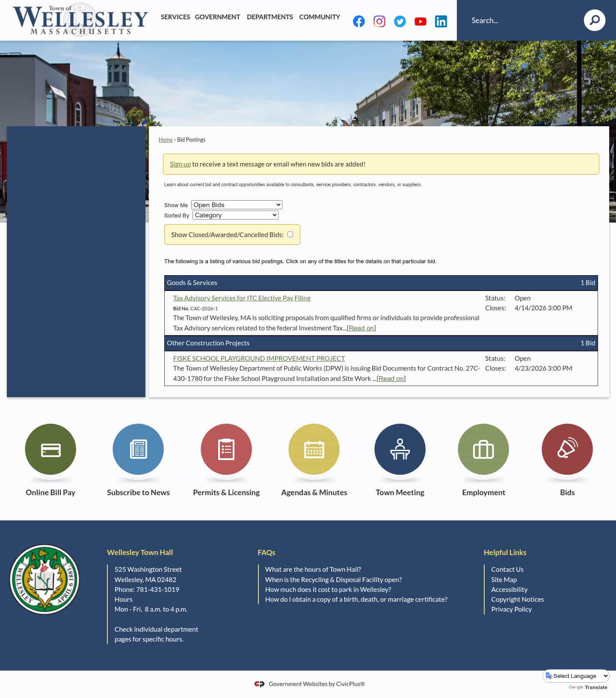Toggle Show Closed/Awarded/Cancelled Bids checkbox
Image resolution: width=616 pixels, height=698 pixels.
(x=290, y=234)
